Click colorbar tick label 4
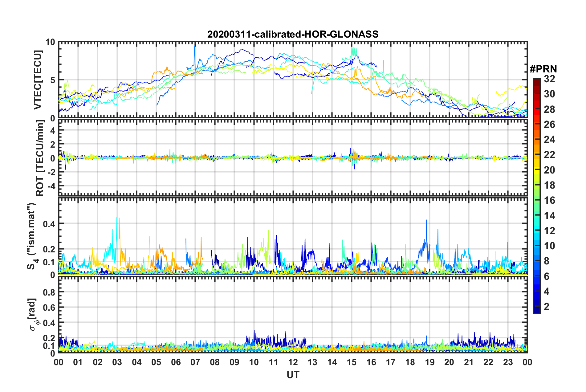This screenshot has width=586, height=392. [x=547, y=292]
